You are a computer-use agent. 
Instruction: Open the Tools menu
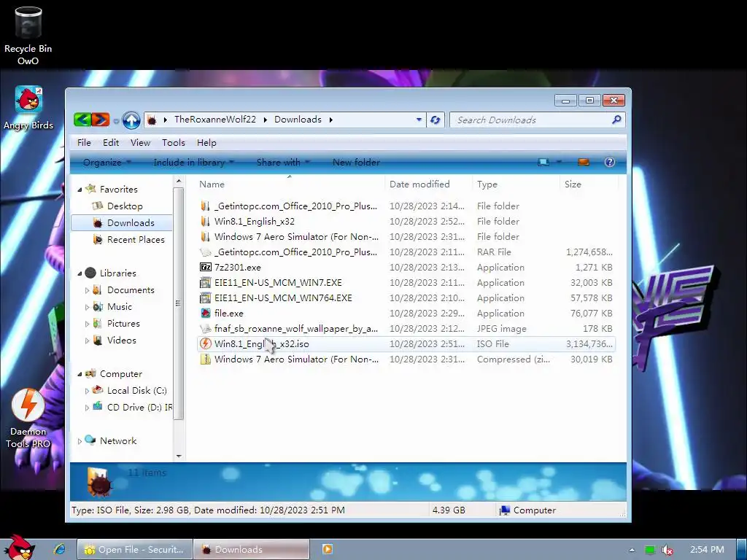(174, 142)
